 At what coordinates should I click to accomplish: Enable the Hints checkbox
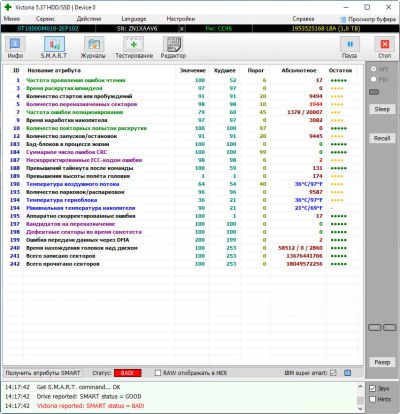tap(373, 399)
